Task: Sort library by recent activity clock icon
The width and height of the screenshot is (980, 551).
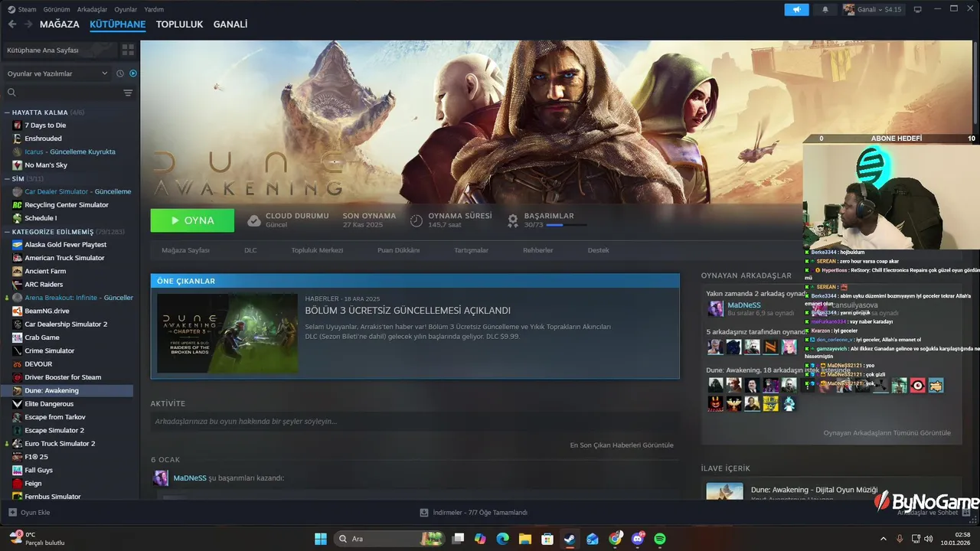Action: pos(120,73)
